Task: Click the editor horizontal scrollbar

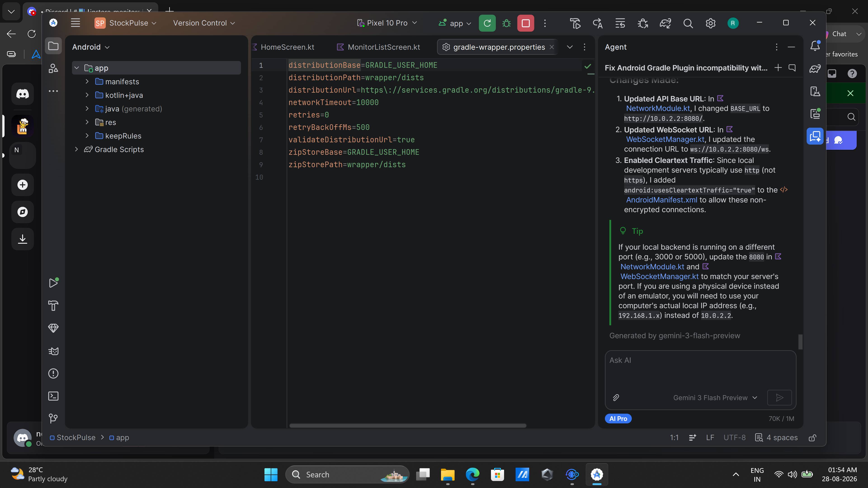Action: [x=407, y=426]
